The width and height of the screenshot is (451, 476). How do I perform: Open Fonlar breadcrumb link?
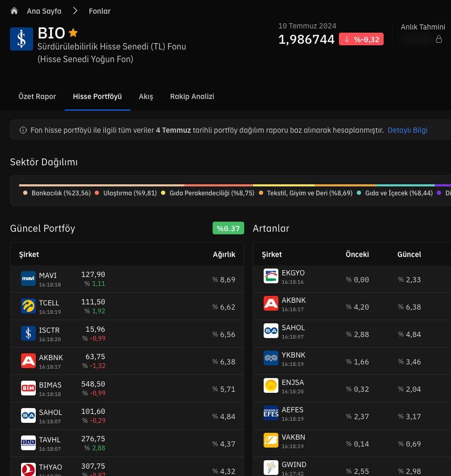[x=99, y=11]
